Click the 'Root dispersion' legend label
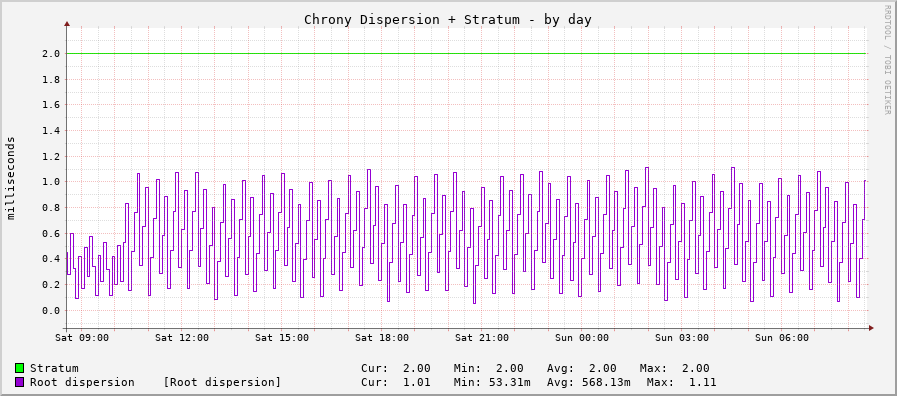 pyautogui.click(x=82, y=382)
